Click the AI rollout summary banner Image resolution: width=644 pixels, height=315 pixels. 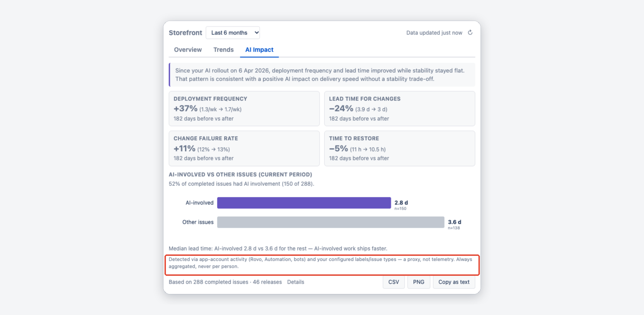point(322,75)
